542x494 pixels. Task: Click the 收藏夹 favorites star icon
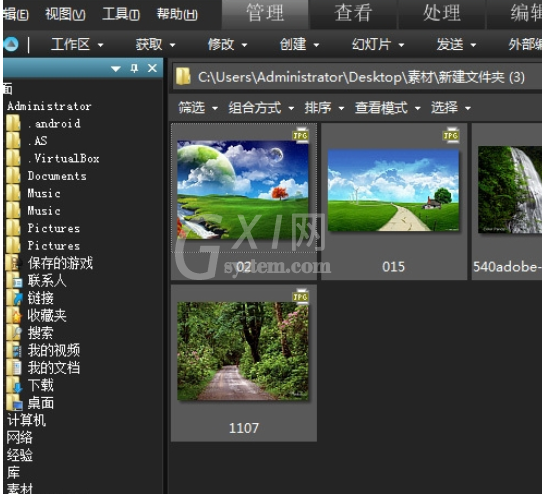tap(14, 315)
